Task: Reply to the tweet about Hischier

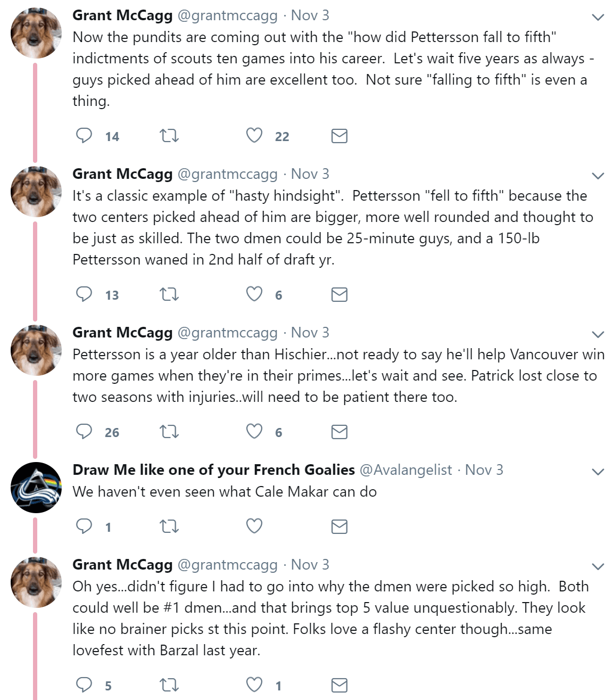Action: [84, 432]
